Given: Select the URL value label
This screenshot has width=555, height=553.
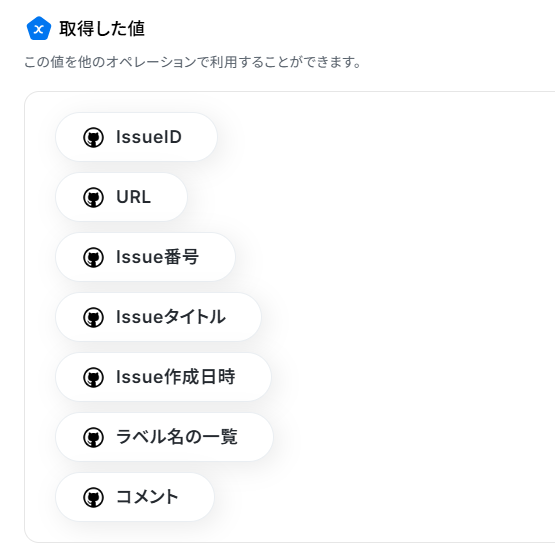Looking at the screenshot, I should point(133,197).
